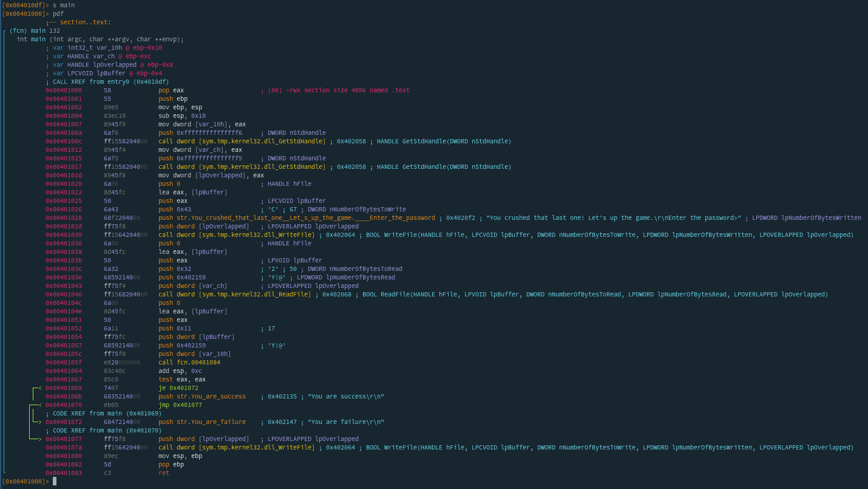
Task: Click the 'mov ebp, esp' instruction
Action: tap(180, 107)
